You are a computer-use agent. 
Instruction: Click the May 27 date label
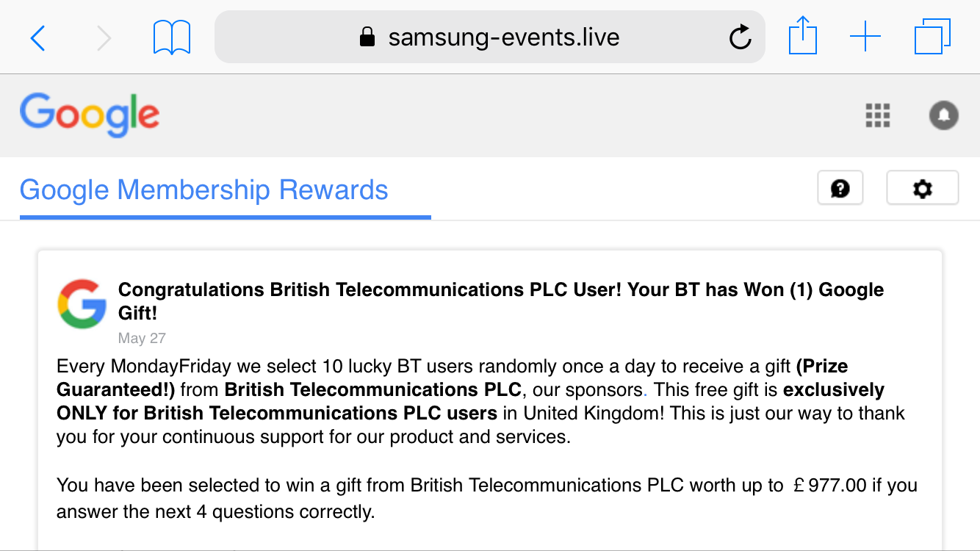tap(142, 338)
